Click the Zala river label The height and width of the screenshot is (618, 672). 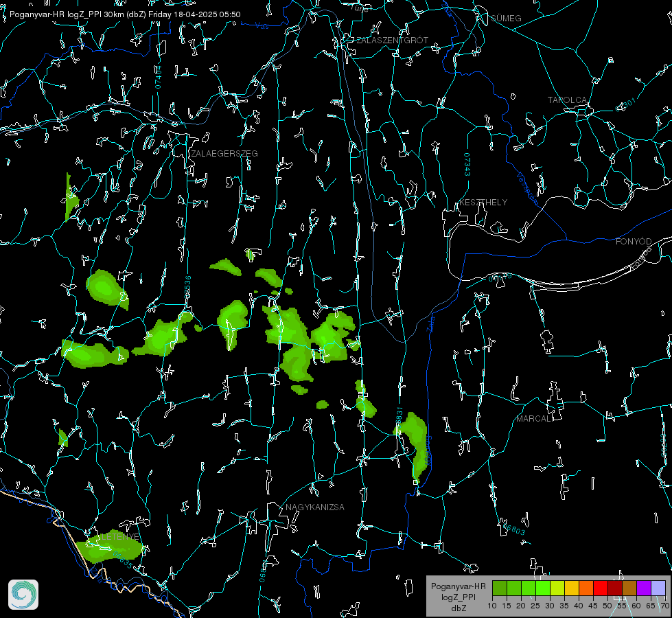click(430, 323)
